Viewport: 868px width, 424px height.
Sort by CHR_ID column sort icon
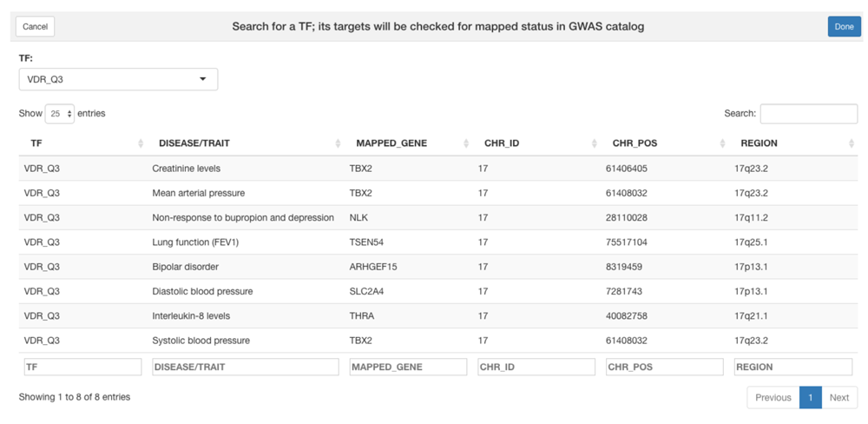pyautogui.click(x=595, y=143)
